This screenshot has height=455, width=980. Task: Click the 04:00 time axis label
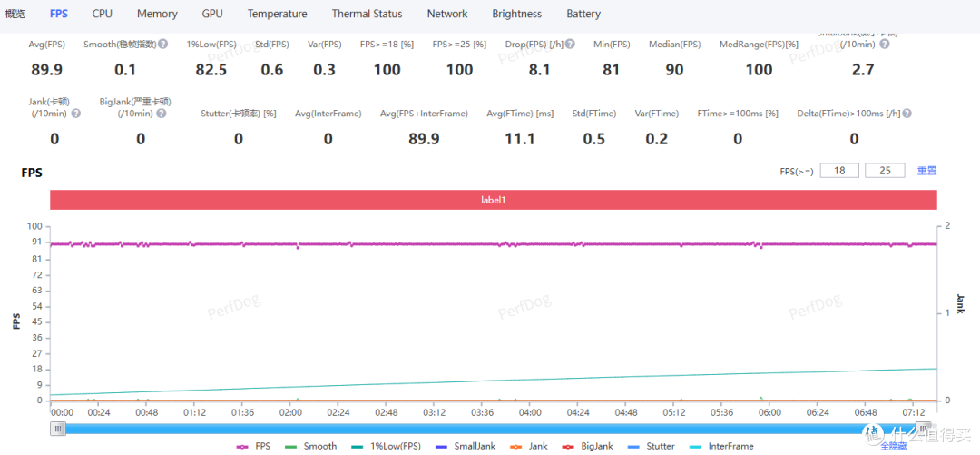click(530, 412)
